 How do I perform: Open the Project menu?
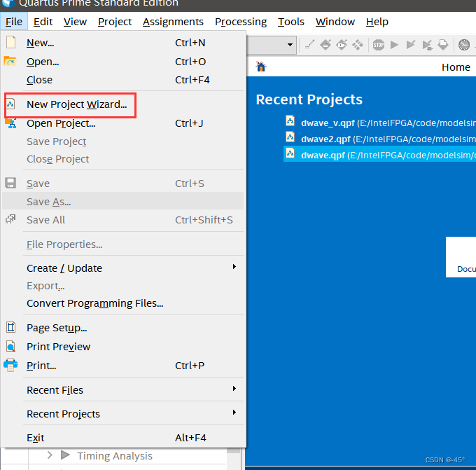[114, 22]
